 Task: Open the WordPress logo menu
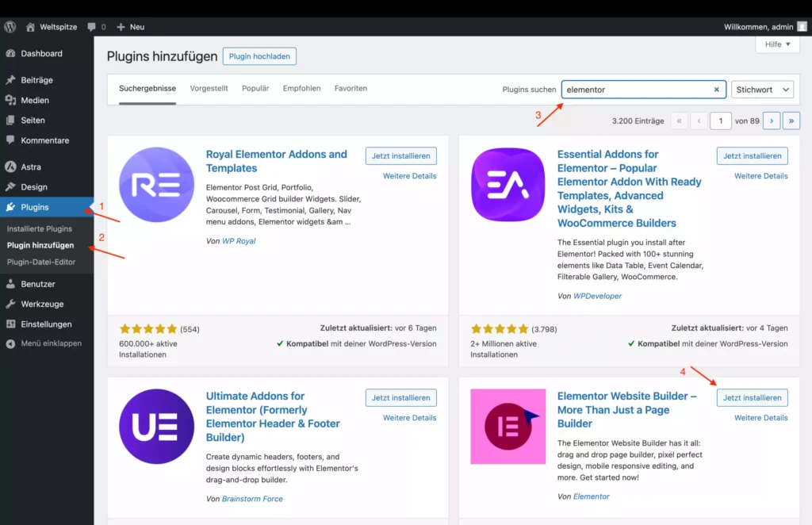[x=10, y=27]
